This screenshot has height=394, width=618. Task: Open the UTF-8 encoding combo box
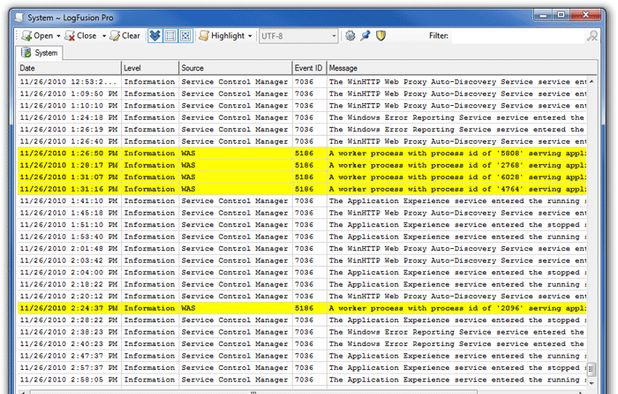pos(298,36)
